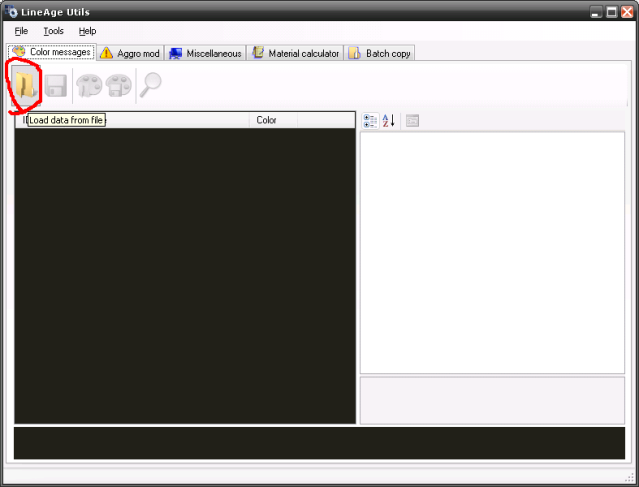Click the palette icon right of the save disk
Viewport: 639px width, 487px height.
88,87
